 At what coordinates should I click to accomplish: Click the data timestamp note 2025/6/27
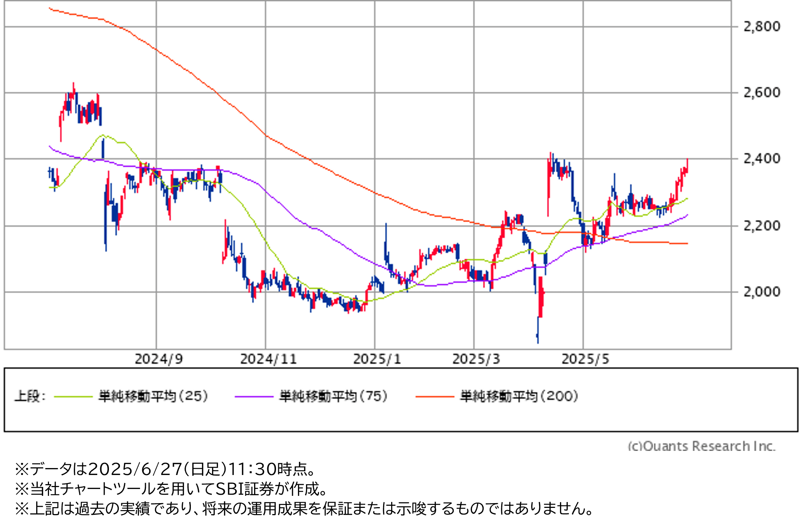[165, 470]
